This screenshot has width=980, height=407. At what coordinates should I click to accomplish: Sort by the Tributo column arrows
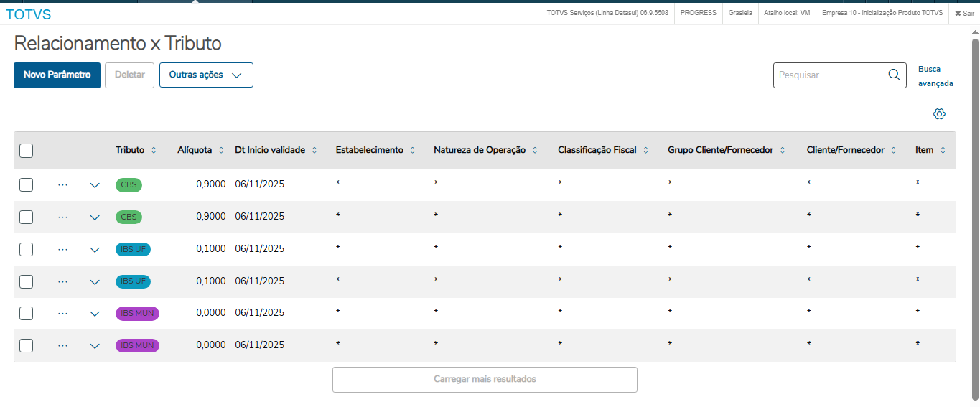tap(153, 150)
